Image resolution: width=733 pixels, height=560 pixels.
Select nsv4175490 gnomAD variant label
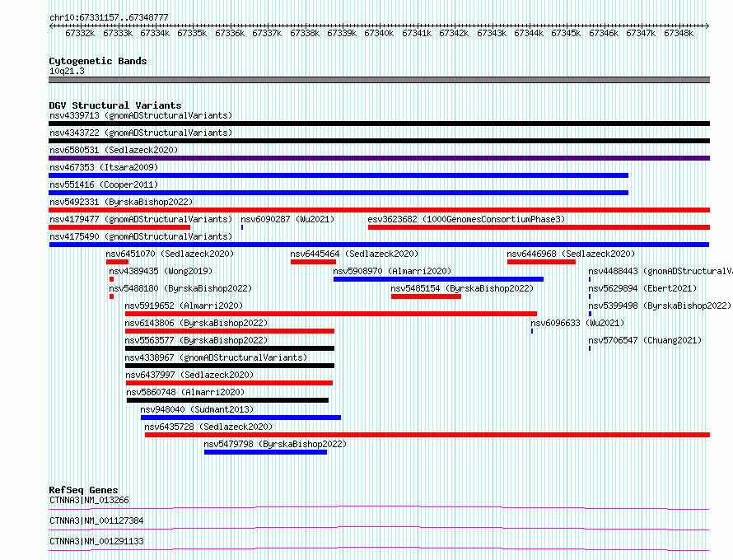coord(141,236)
